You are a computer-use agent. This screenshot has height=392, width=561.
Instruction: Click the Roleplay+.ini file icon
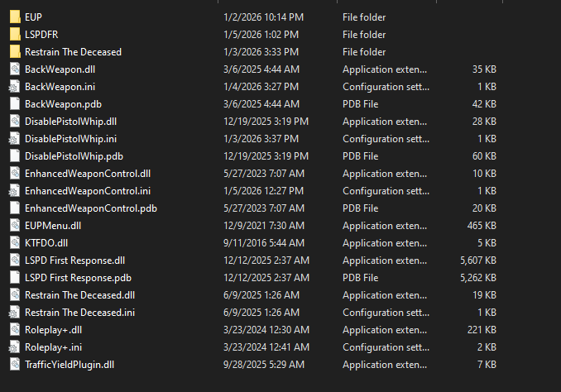pos(14,347)
